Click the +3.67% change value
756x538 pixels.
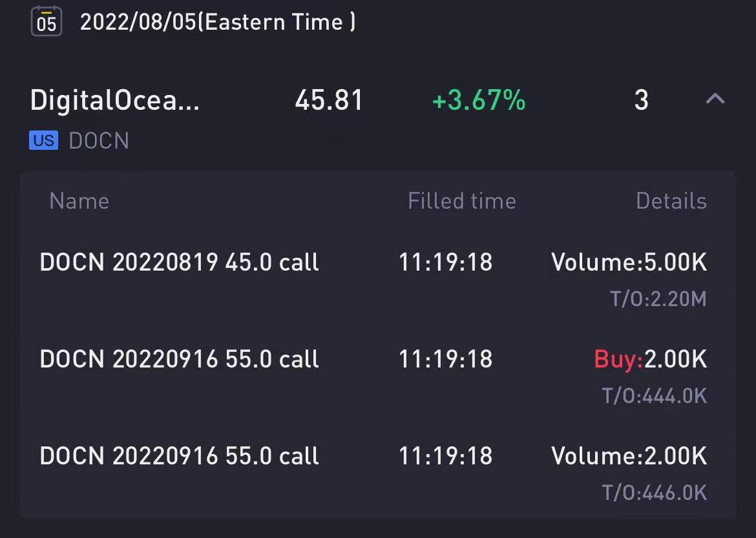(x=479, y=100)
